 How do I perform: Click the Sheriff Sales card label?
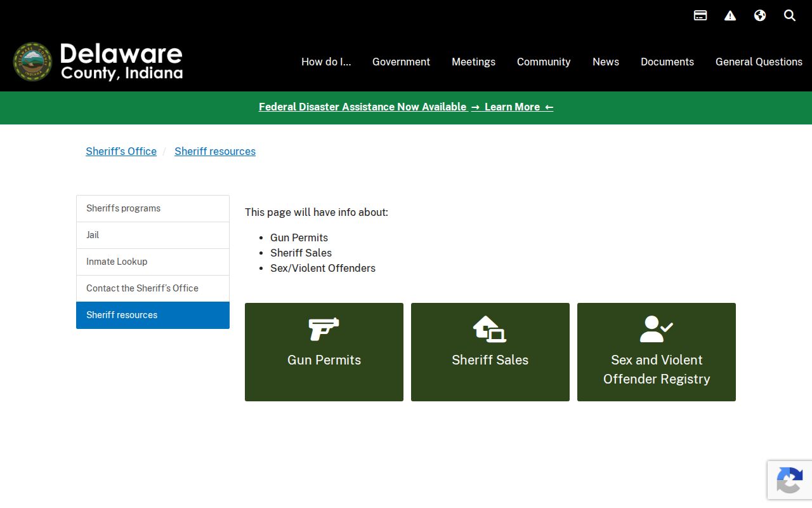point(490,359)
